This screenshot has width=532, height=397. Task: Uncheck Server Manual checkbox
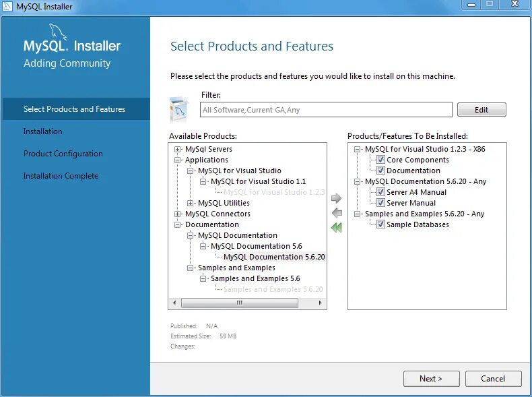380,203
